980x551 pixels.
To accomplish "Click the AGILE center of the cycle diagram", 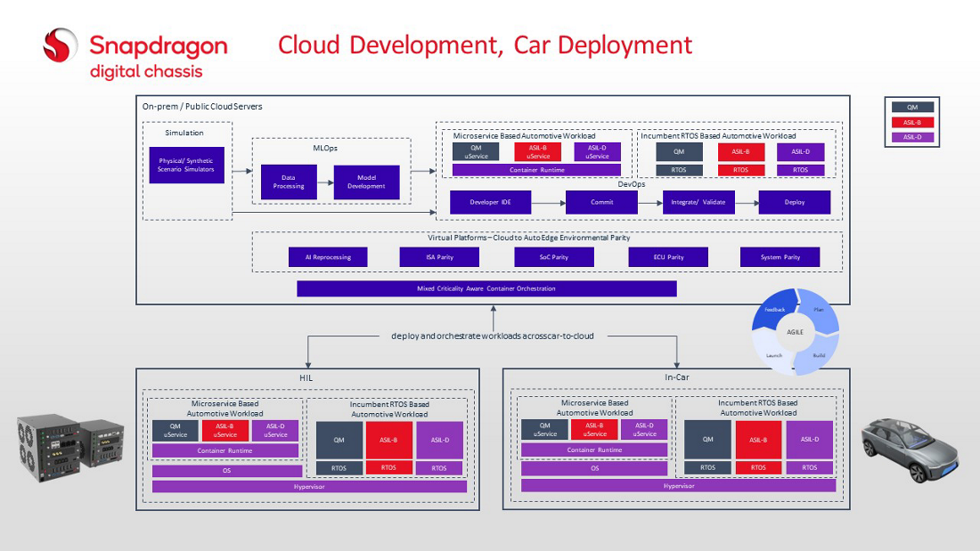I will coord(795,331).
